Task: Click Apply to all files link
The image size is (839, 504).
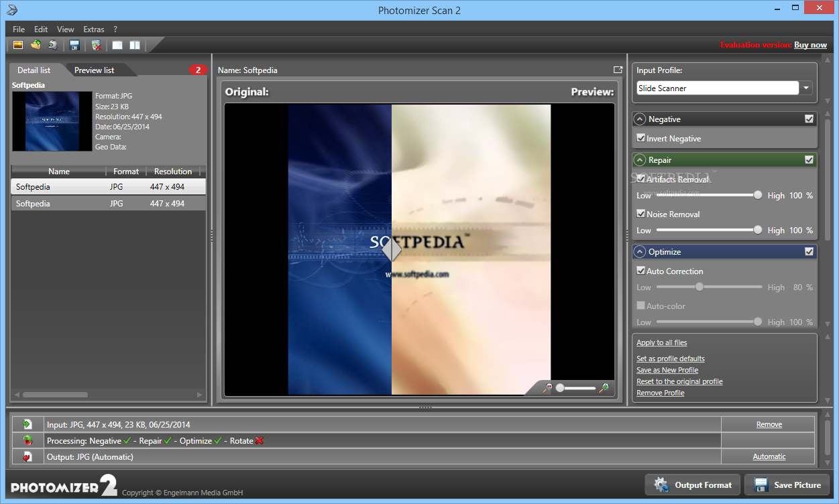Action: (661, 342)
